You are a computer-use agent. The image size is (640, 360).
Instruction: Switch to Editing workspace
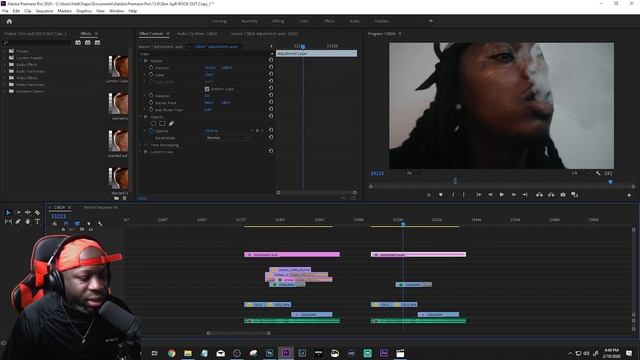278,21
